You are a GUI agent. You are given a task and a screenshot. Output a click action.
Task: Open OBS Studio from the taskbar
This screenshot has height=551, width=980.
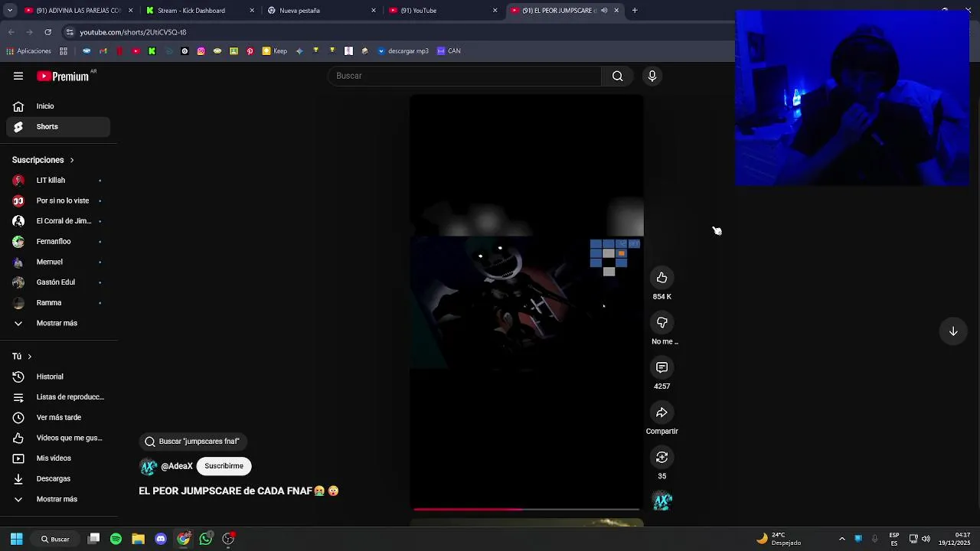pyautogui.click(x=228, y=539)
